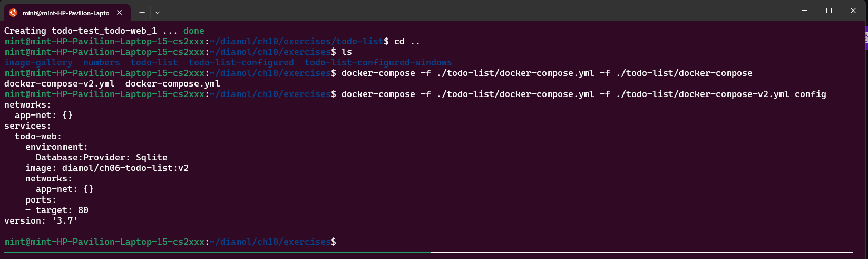The height and width of the screenshot is (259, 868).
Task: Click the empty title bar area
Action: (474, 11)
